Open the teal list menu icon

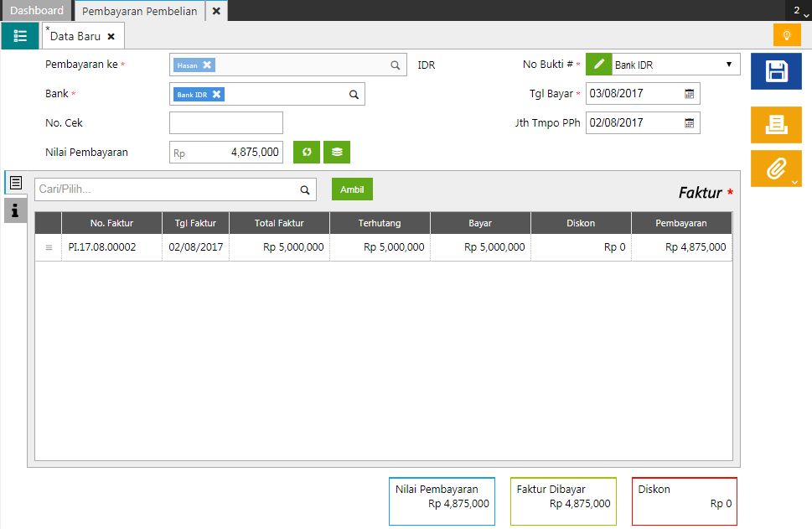coord(20,36)
